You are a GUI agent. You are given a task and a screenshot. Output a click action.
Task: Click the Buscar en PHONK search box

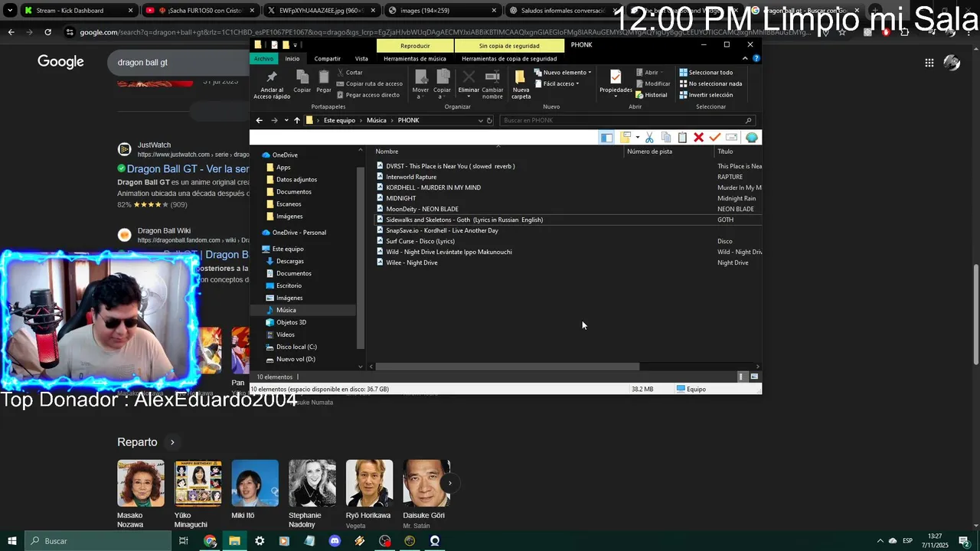(627, 120)
